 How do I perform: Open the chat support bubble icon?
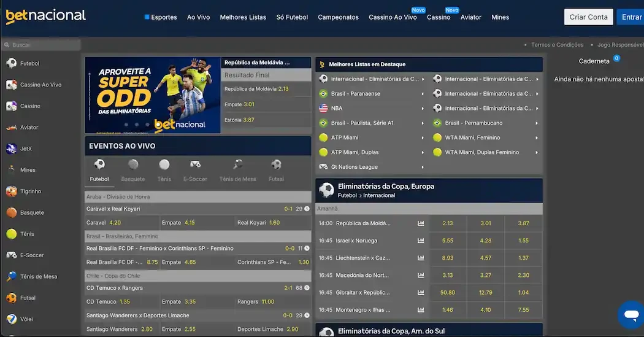630,315
